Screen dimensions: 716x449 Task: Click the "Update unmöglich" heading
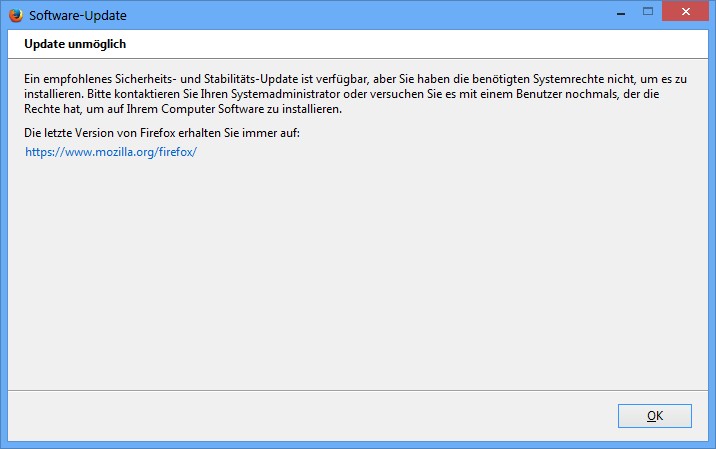(75, 45)
